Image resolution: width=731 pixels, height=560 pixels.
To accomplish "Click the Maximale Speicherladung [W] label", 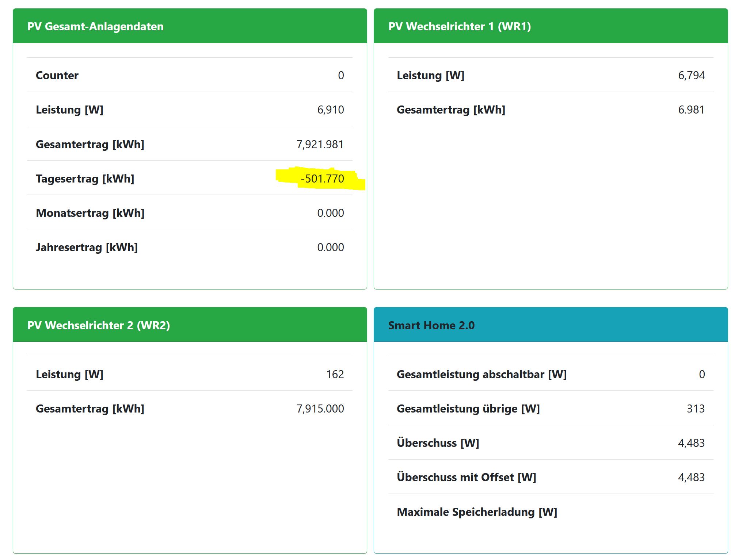I will [x=477, y=512].
